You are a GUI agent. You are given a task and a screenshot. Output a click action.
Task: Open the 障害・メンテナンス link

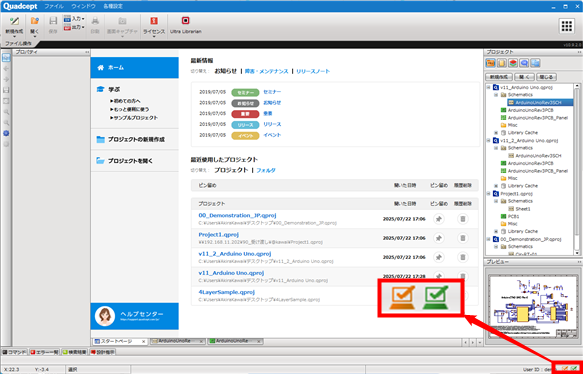(x=266, y=71)
